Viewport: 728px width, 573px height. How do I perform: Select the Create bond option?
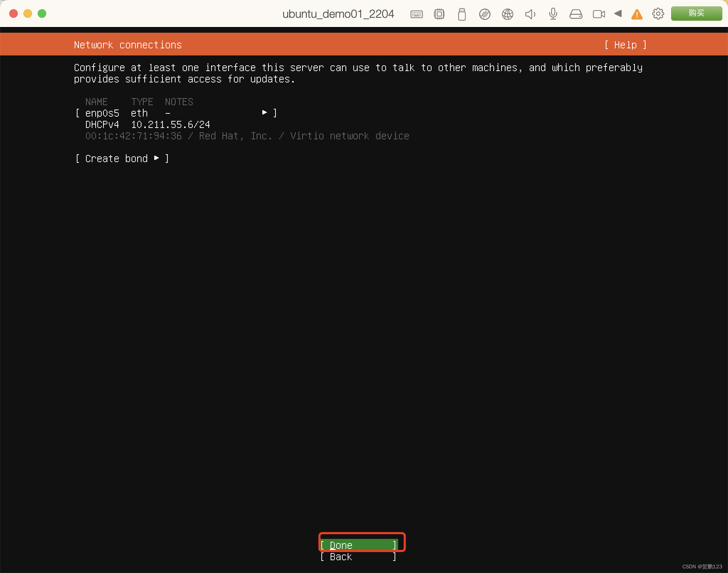(117, 159)
